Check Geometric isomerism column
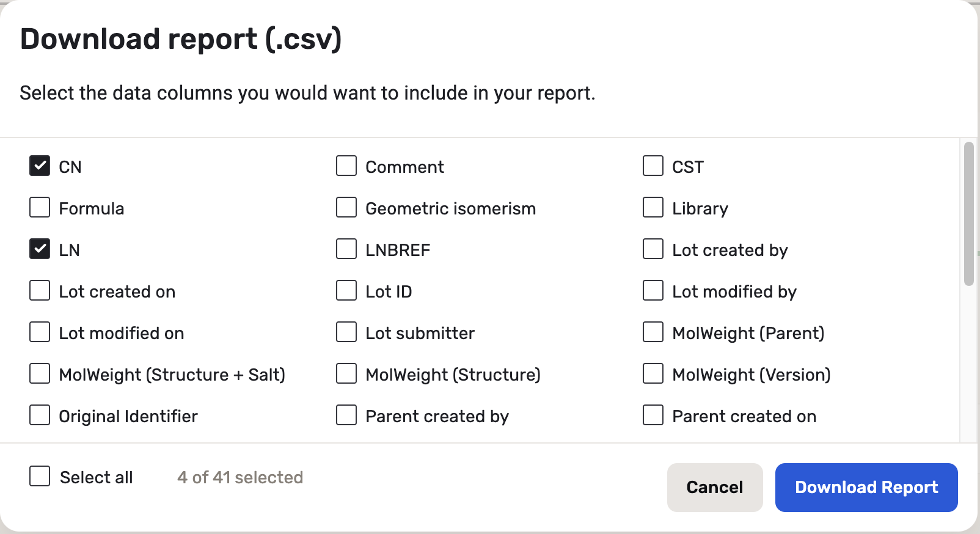The image size is (980, 534). (x=346, y=207)
